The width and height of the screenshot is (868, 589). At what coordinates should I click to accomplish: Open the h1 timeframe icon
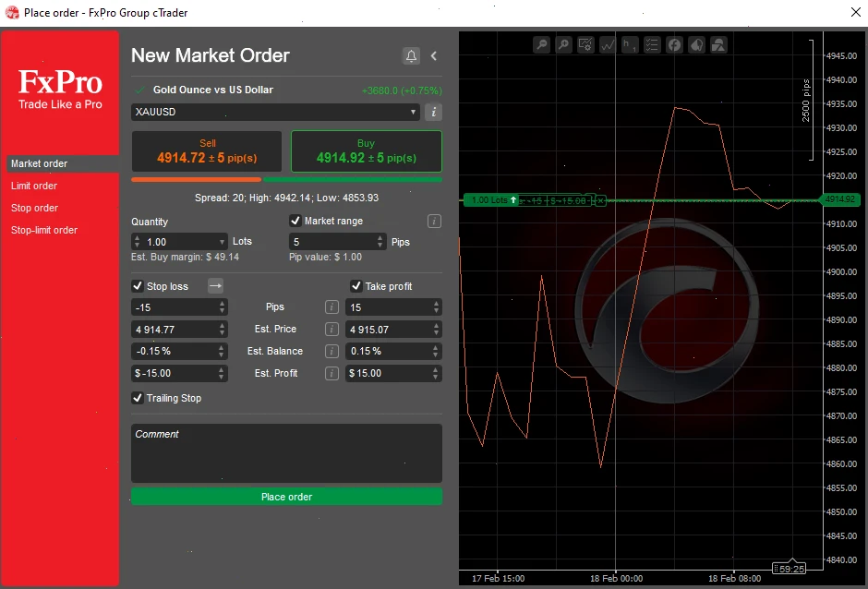pos(632,43)
